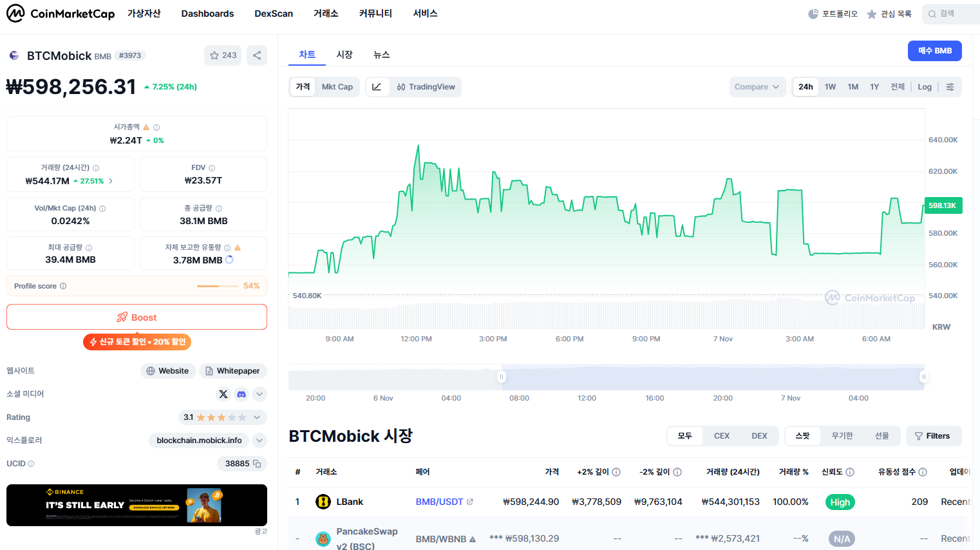Select the 무기한 market type
This screenshot has height=550, width=980.
[842, 436]
